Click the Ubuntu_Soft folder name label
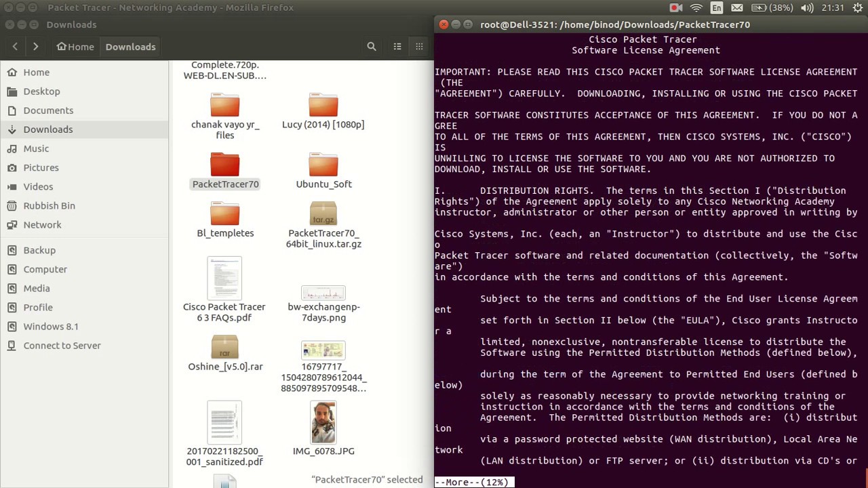868x488 pixels. click(x=323, y=184)
